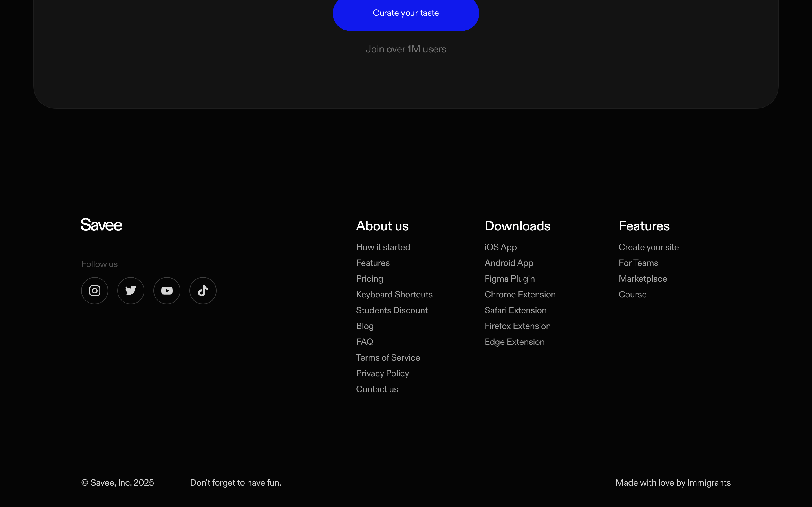Open the TikTok icon link
812x507 pixels.
click(203, 290)
